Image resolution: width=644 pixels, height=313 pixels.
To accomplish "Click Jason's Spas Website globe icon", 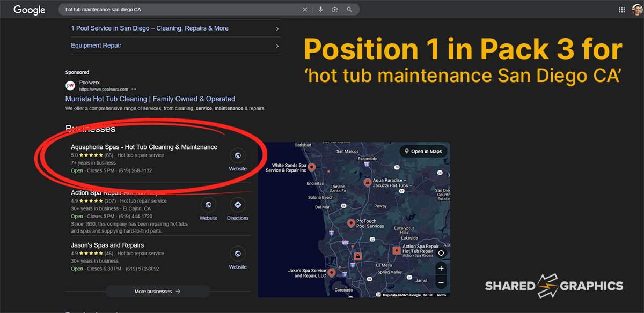I will tap(238, 254).
